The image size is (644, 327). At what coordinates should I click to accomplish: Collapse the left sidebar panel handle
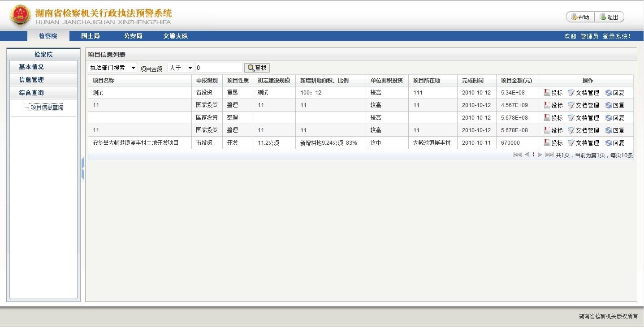point(83,168)
